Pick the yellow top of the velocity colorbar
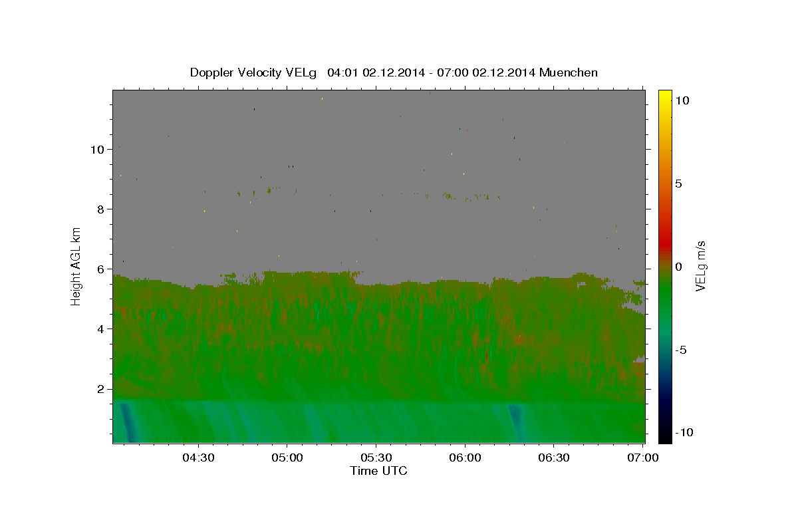Image resolution: width=798 pixels, height=532 pixels. (x=664, y=96)
